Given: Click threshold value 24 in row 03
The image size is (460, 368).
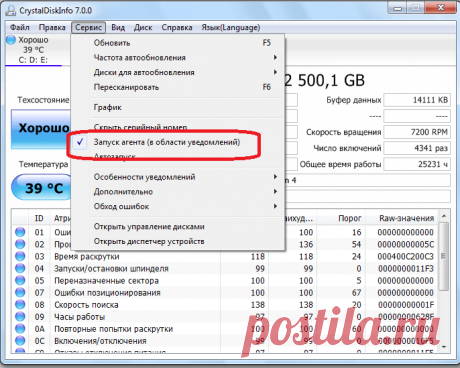Looking at the screenshot, I should [x=357, y=256].
